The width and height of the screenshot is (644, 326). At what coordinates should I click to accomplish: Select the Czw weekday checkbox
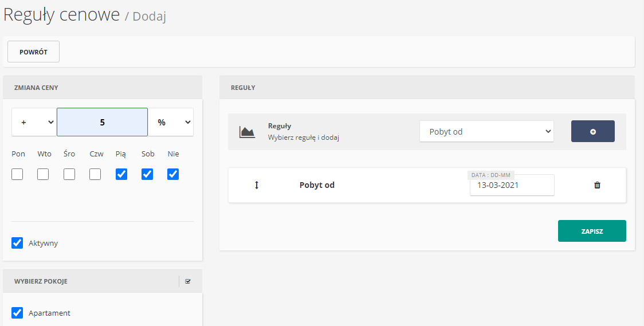click(95, 174)
